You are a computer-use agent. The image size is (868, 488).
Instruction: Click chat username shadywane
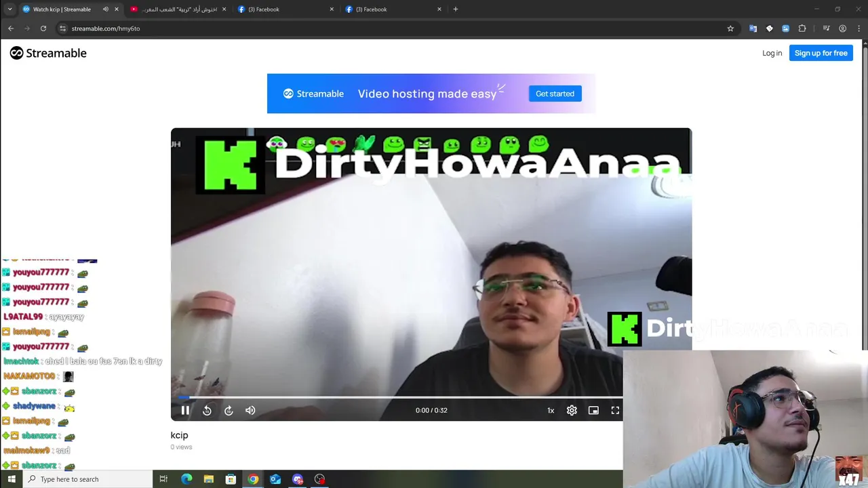pyautogui.click(x=34, y=406)
